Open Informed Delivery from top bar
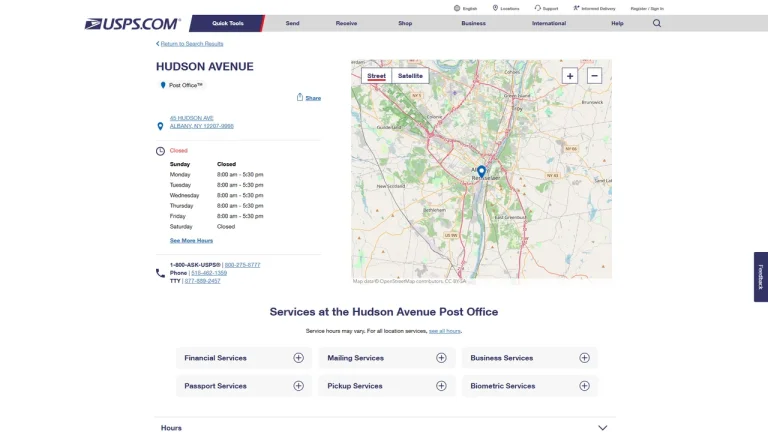This screenshot has width=768, height=432. click(594, 8)
